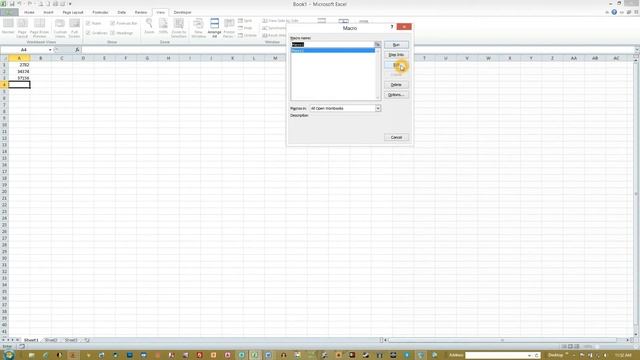Screen dimensions: 640x360
Task: Select row 10 header
Action: tap(4, 124)
